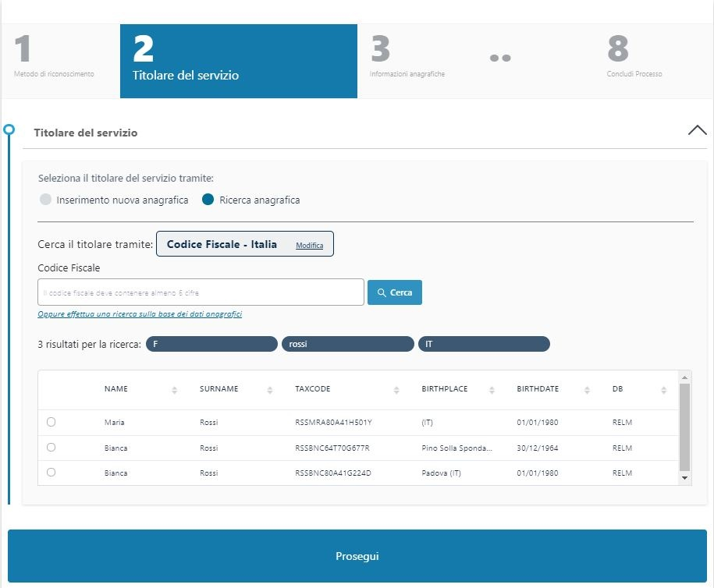Image resolution: width=714 pixels, height=588 pixels.
Task: Click the timeline circle marker beside Titolare del servizio
Action: 9,129
